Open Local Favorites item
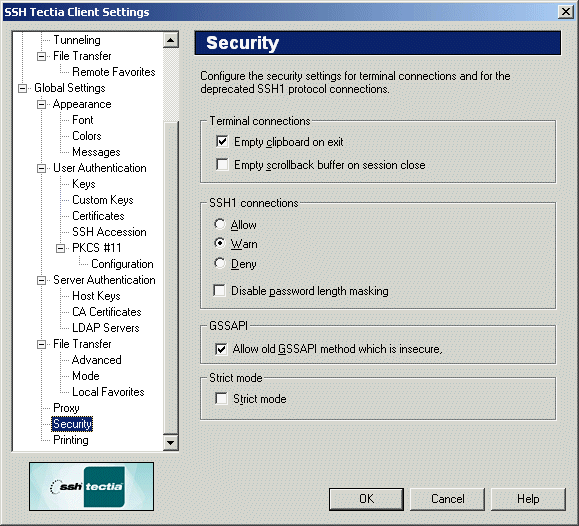 click(108, 392)
